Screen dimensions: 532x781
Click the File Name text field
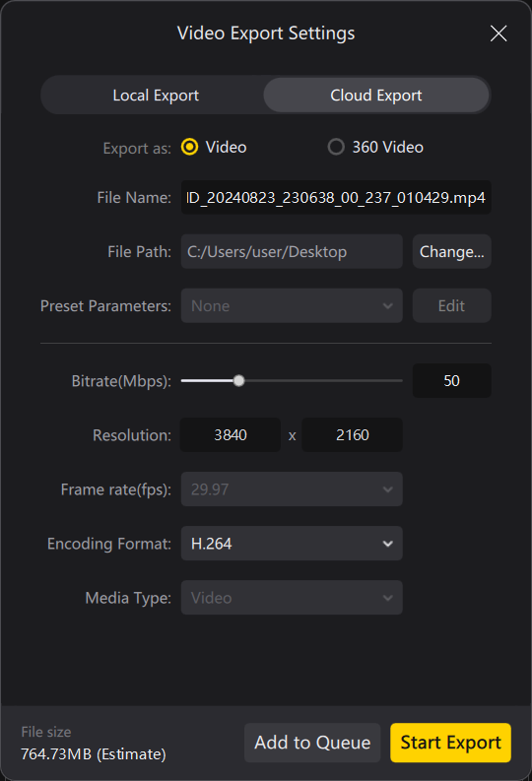336,198
